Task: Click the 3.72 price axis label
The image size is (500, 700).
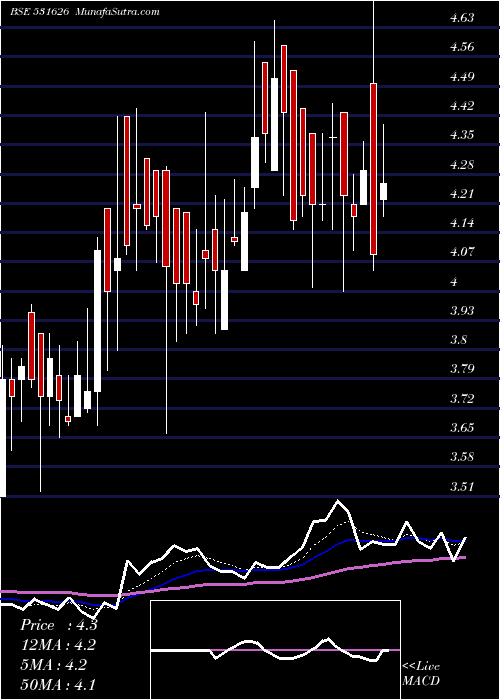Action: pos(462,399)
